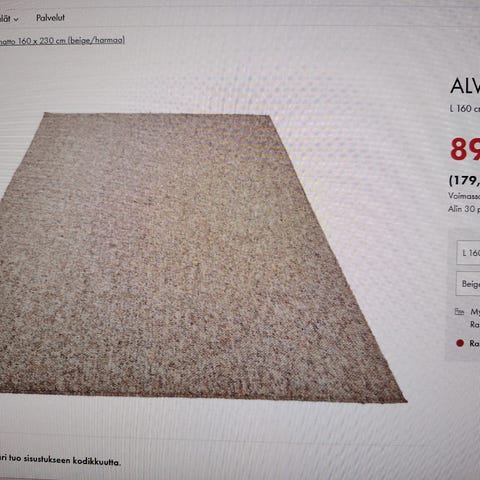
Task: Open the Palvelut menu item
Action: click(50, 18)
